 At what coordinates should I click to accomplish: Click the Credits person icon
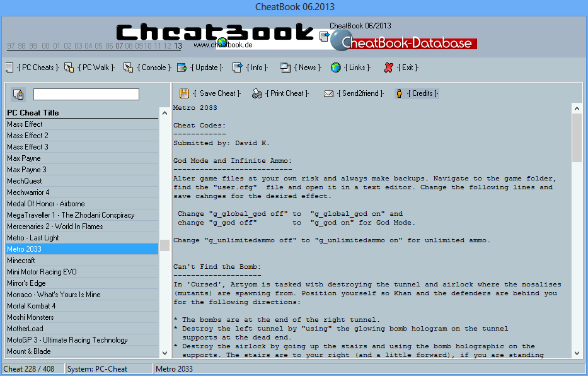pos(400,93)
